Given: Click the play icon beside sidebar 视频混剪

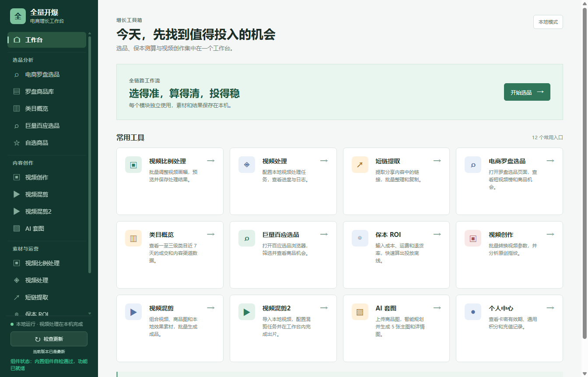Looking at the screenshot, I should pyautogui.click(x=17, y=194).
